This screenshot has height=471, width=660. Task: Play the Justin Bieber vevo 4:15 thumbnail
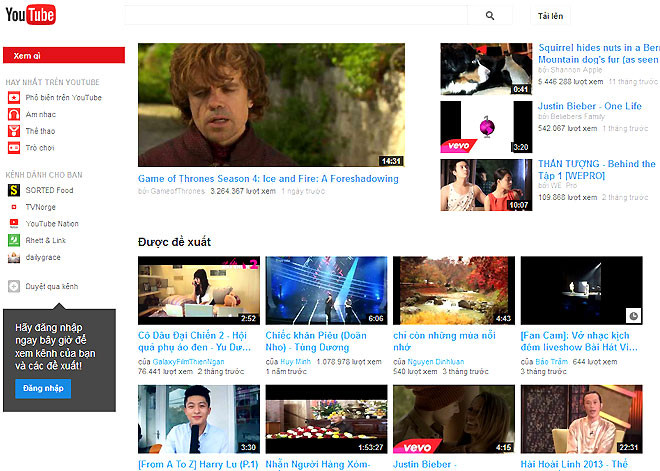click(x=454, y=419)
